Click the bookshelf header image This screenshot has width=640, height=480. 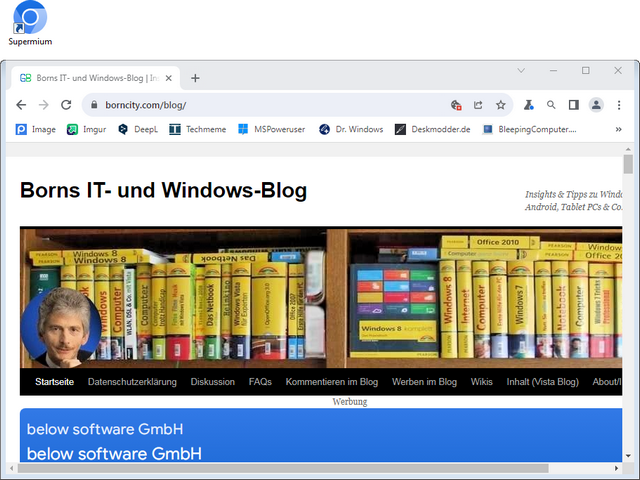tap(321, 298)
